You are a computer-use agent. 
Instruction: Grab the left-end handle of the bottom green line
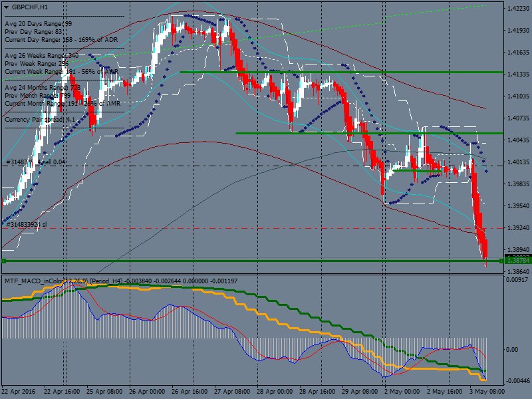click(4, 261)
